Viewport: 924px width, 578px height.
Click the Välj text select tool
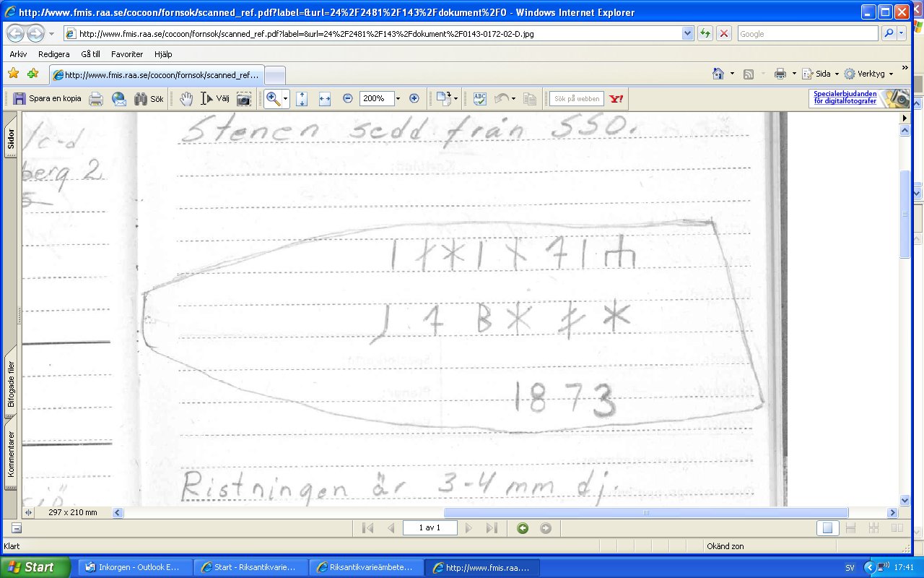coord(215,99)
